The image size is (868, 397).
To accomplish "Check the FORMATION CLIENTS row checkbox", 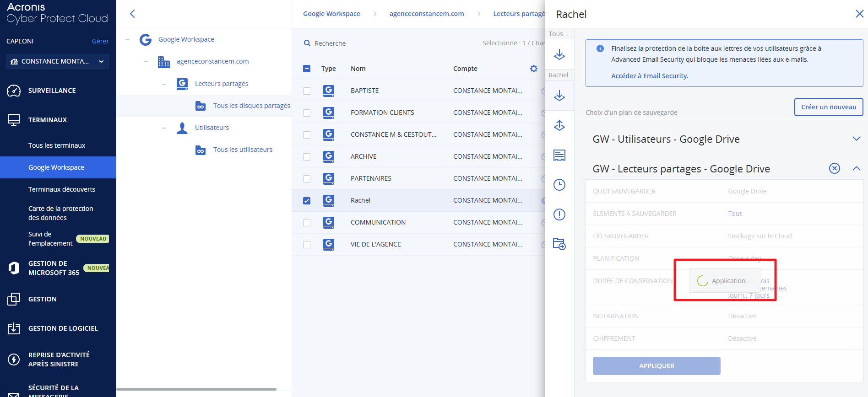I will pos(307,113).
